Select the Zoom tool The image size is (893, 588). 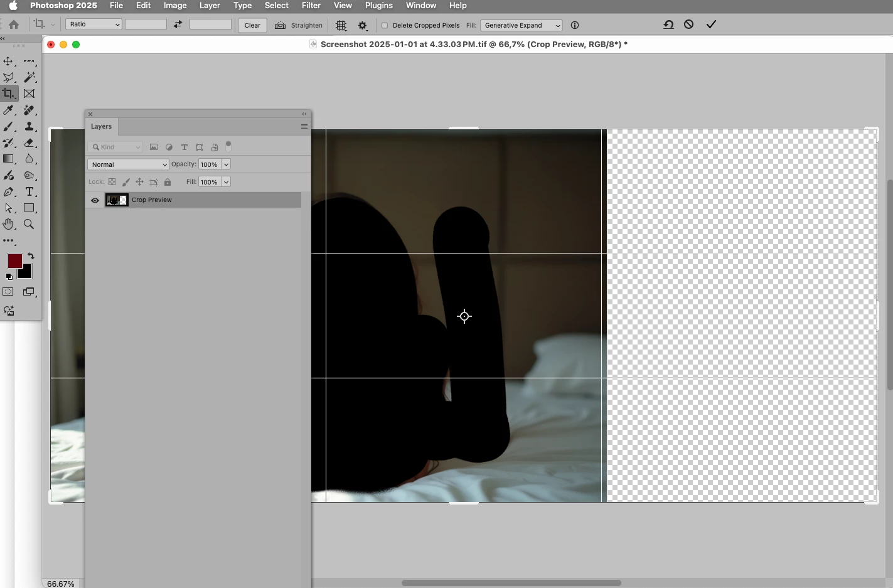pos(29,224)
